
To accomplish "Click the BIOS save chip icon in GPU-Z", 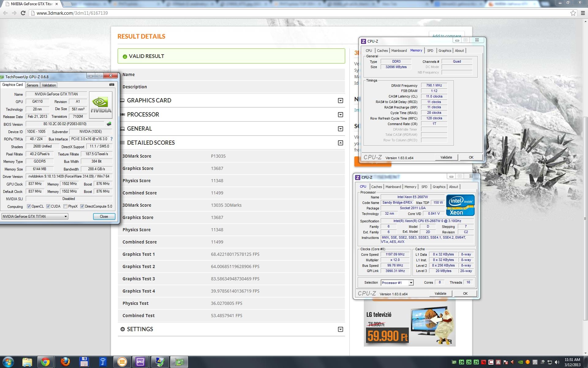I will point(109,124).
